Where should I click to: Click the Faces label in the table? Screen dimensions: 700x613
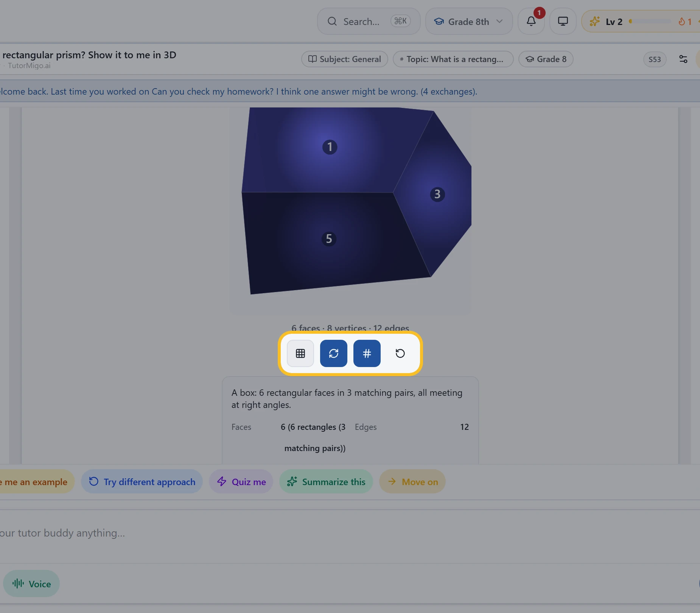(x=241, y=427)
